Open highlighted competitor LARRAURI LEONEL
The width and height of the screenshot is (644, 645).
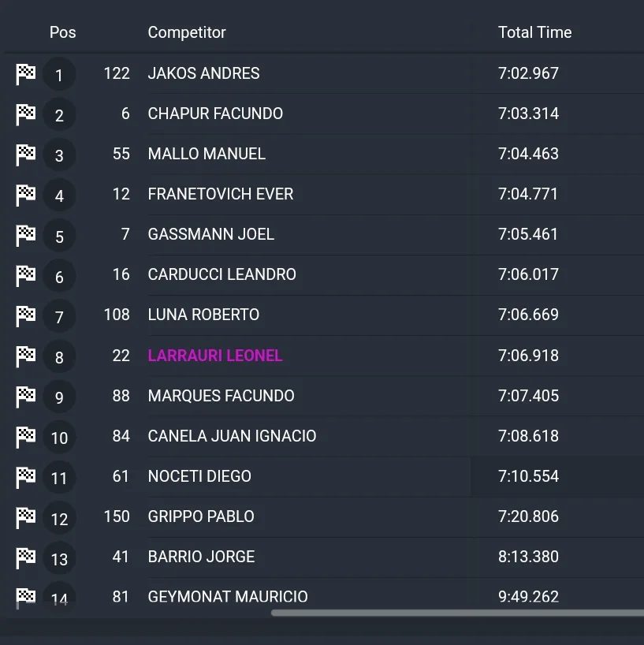pos(215,356)
